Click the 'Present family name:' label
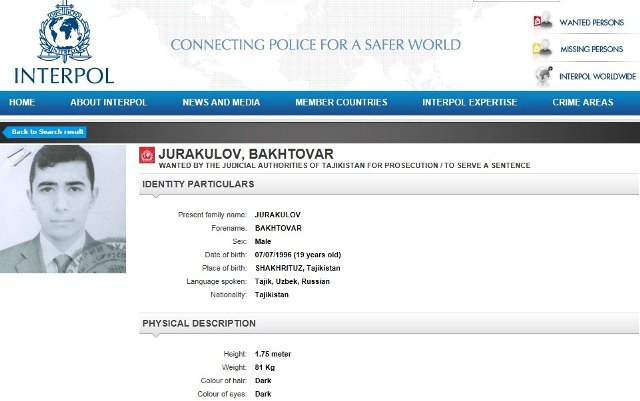640x401 pixels. click(x=212, y=215)
